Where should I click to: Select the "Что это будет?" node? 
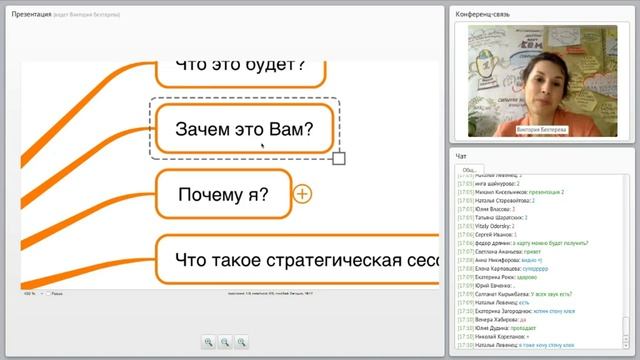click(x=240, y=73)
